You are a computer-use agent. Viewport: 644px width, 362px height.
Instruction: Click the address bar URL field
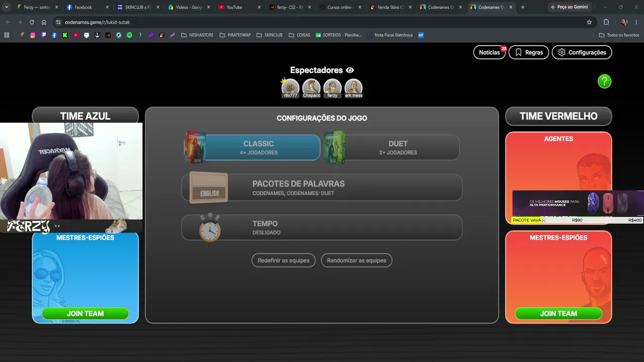(x=322, y=22)
